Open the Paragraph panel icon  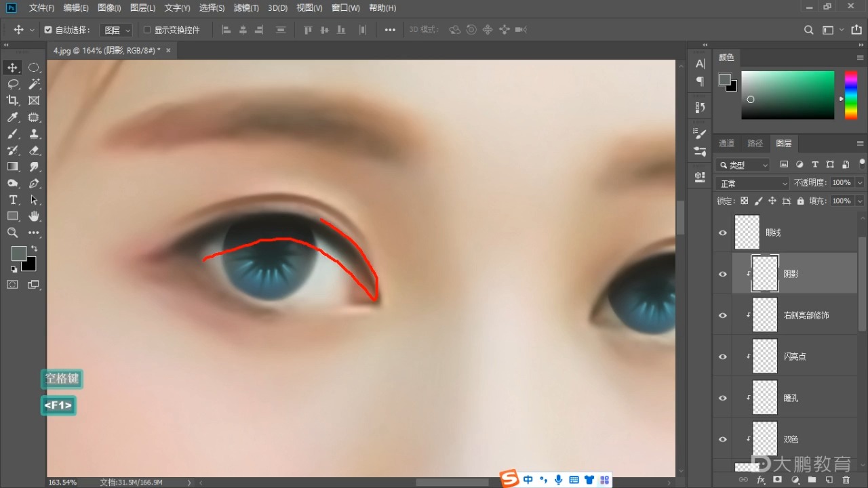tap(700, 81)
